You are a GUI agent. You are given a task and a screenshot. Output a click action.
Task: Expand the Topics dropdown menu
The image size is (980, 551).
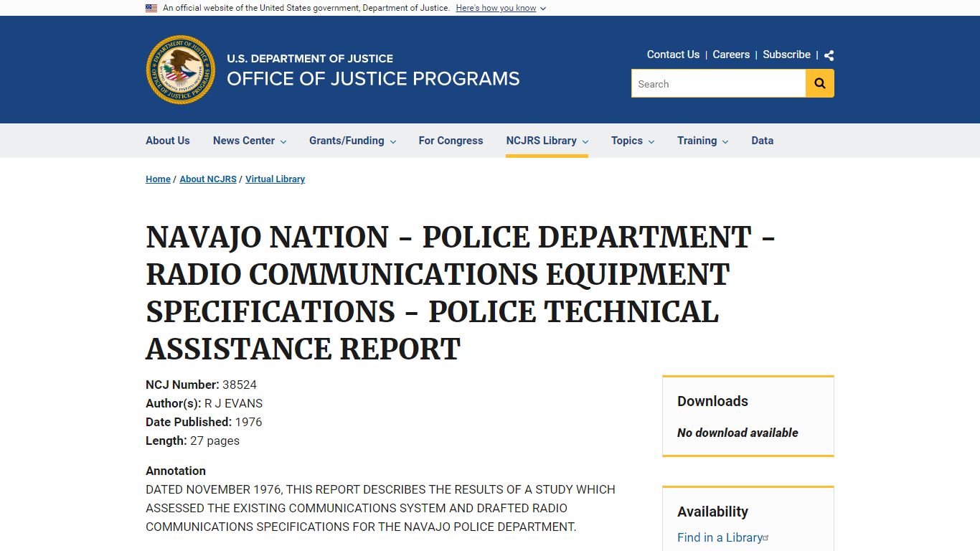[633, 141]
